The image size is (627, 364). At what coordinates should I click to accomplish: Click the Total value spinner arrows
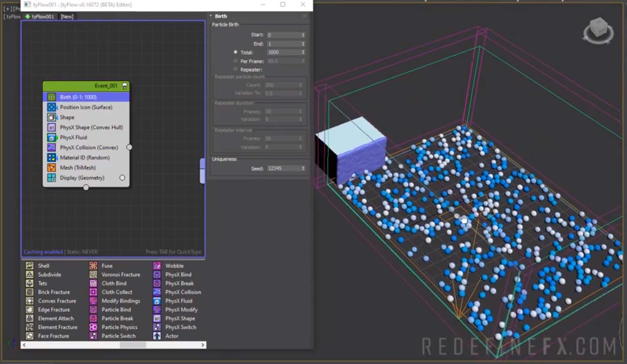coord(303,52)
